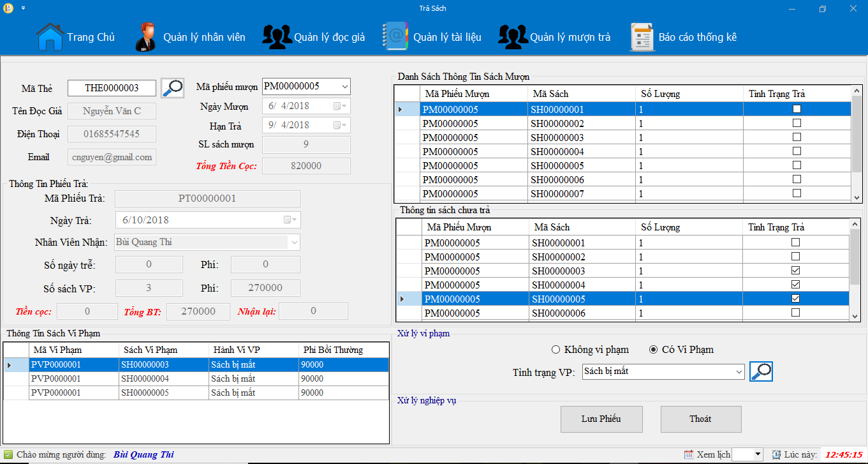Viewport: 868px width, 464px height.
Task: Click the Quản lý đọc giả group icon
Action: pyautogui.click(x=277, y=37)
